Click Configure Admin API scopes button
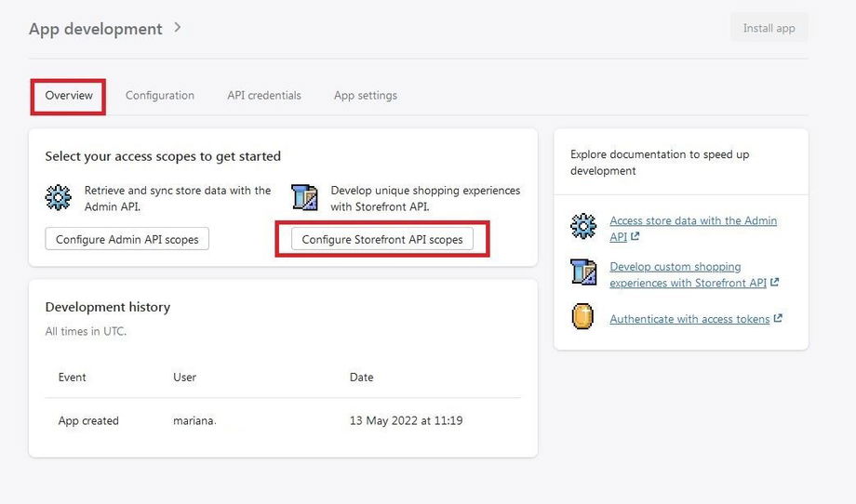856x504 pixels. click(127, 239)
